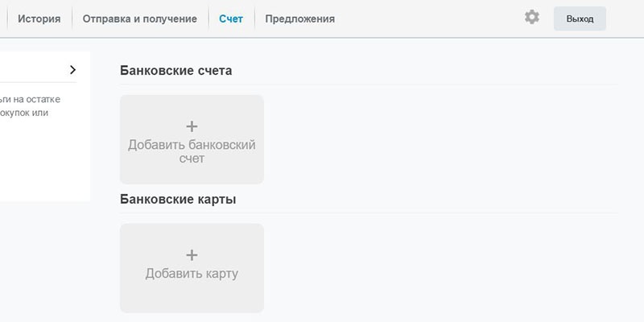
Task: Click the 'Добавить банковский счет' label text
Action: point(192,151)
